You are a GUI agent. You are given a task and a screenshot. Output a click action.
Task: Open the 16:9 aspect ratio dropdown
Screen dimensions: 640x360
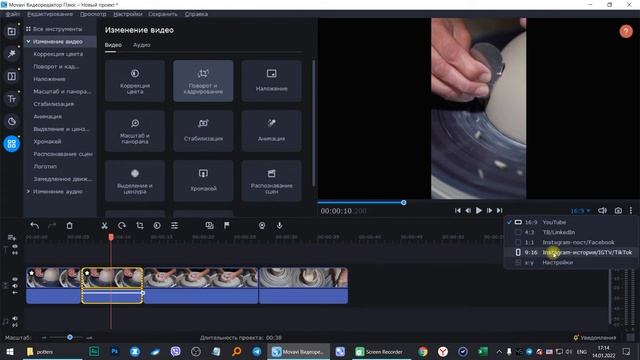(580, 211)
